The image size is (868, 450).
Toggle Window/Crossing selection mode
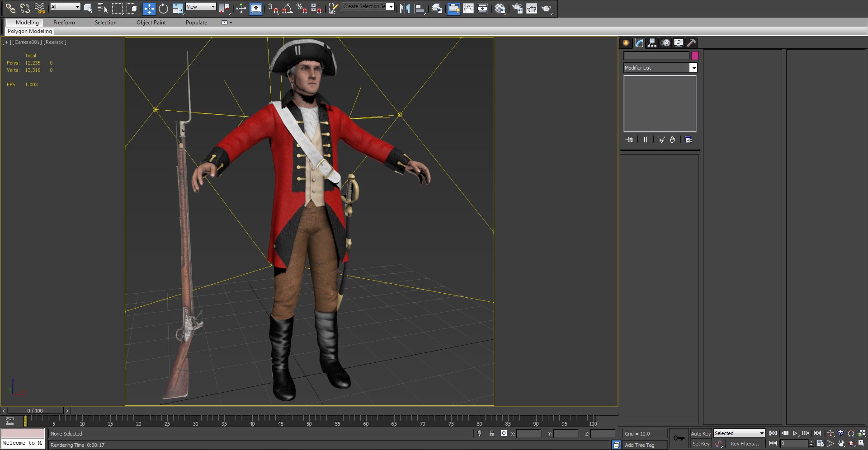(132, 8)
